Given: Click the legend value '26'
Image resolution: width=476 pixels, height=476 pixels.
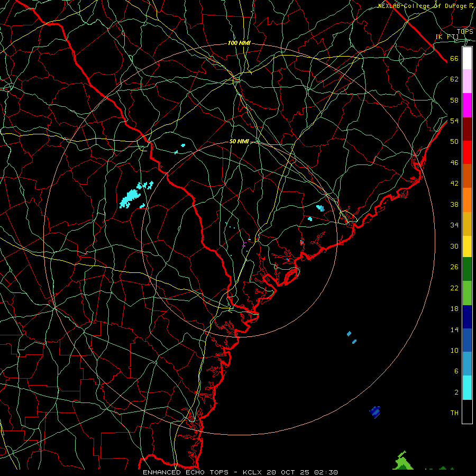Looking at the screenshot, I should [x=454, y=267].
